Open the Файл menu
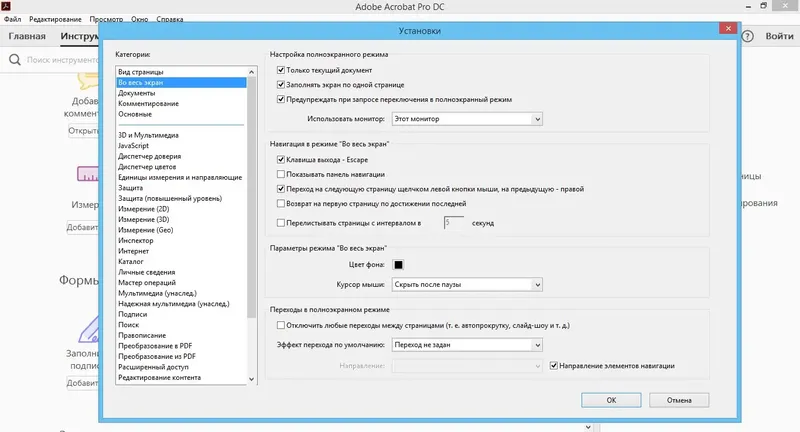 tap(13, 19)
